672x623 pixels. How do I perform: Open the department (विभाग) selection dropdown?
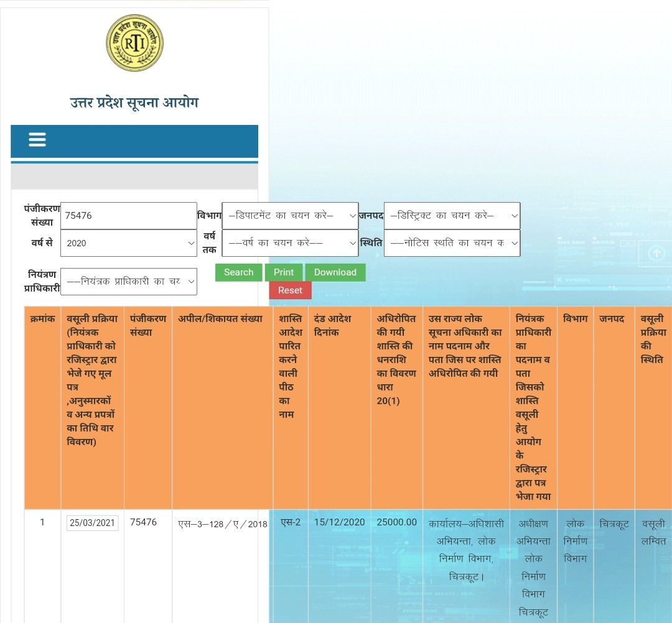point(290,215)
